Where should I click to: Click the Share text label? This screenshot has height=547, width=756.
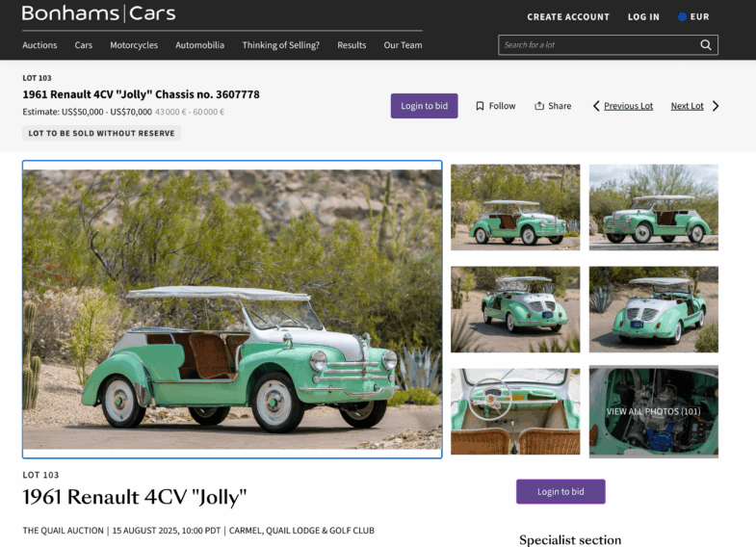560,106
